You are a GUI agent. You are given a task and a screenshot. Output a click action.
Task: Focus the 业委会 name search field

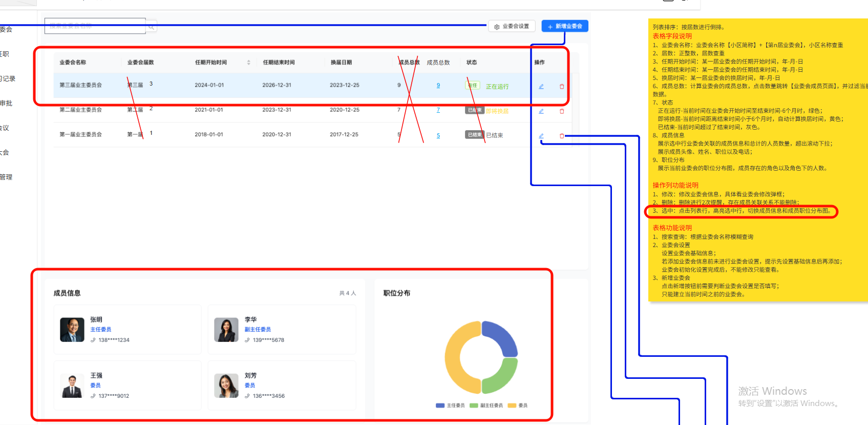click(x=95, y=26)
